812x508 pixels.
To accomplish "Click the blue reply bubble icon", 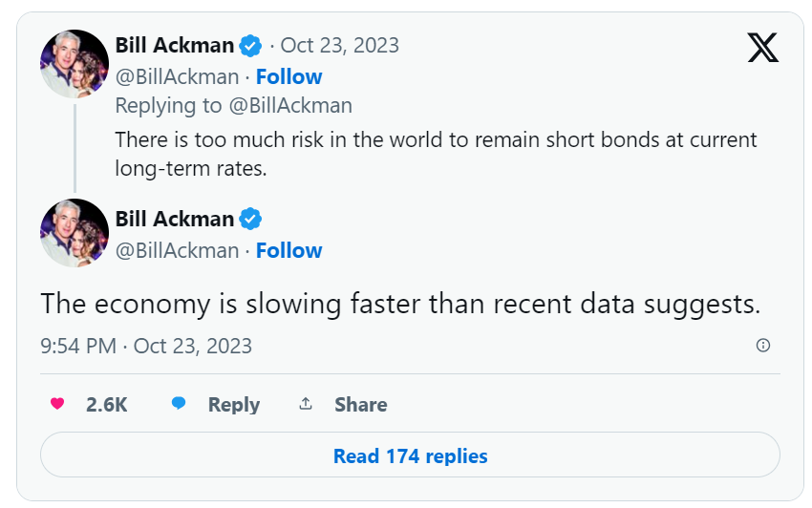I will [x=179, y=404].
